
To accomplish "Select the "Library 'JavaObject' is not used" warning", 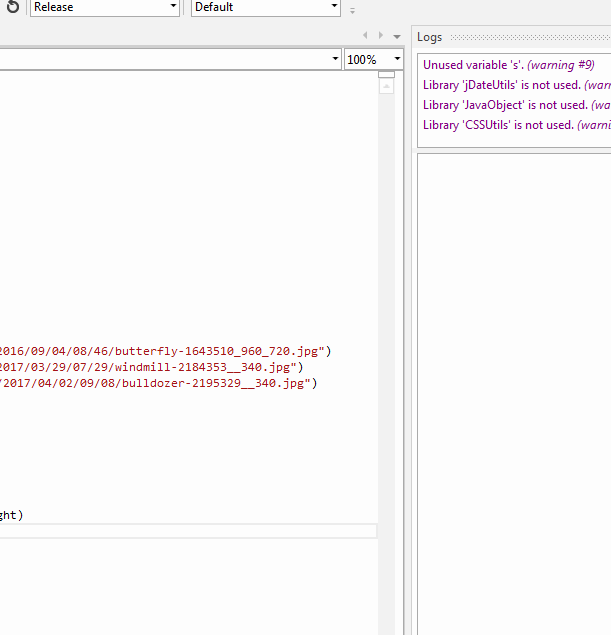I will (517, 105).
